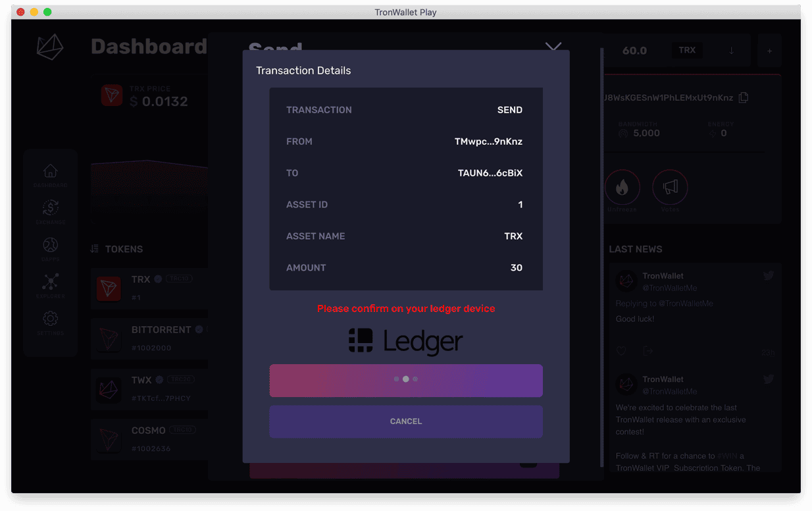Image resolution: width=812 pixels, height=511 pixels.
Task: Click the wallet balance '60.0'
Action: pos(634,51)
